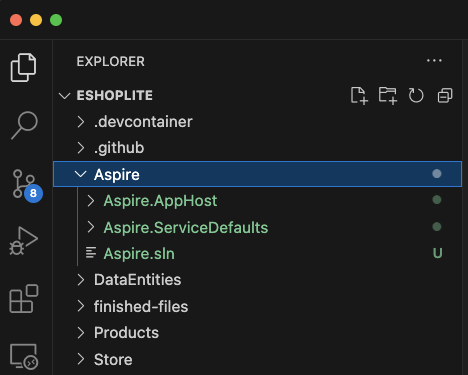
Task: Open Explorer more actions ellipsis menu
Action: click(x=434, y=61)
